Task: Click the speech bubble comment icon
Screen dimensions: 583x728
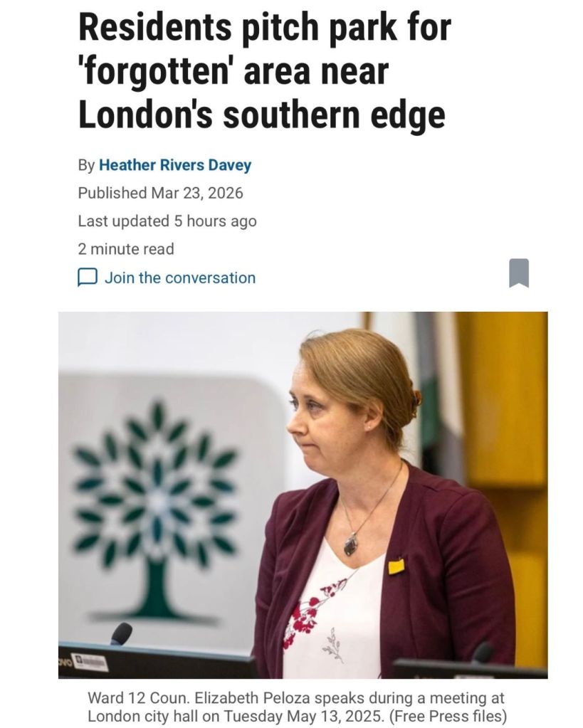Action: pos(88,278)
